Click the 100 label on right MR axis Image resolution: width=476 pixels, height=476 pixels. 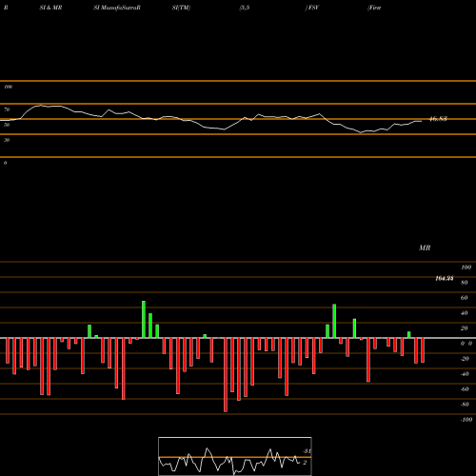click(x=466, y=268)
